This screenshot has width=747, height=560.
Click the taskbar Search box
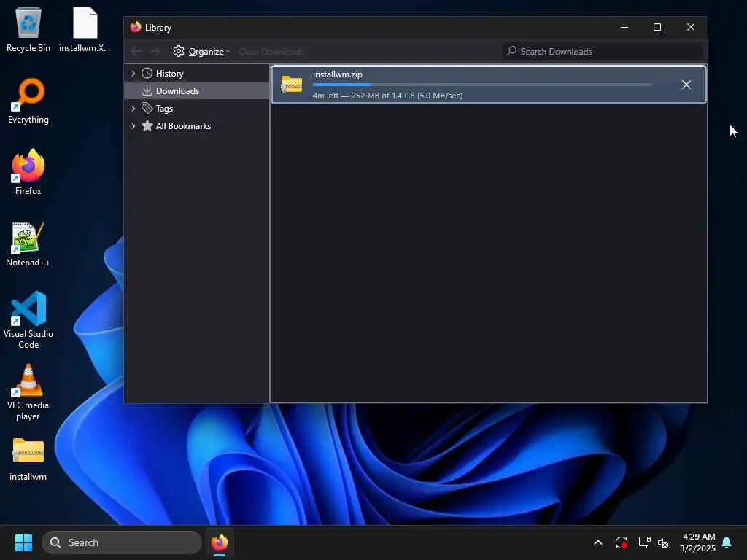(122, 542)
